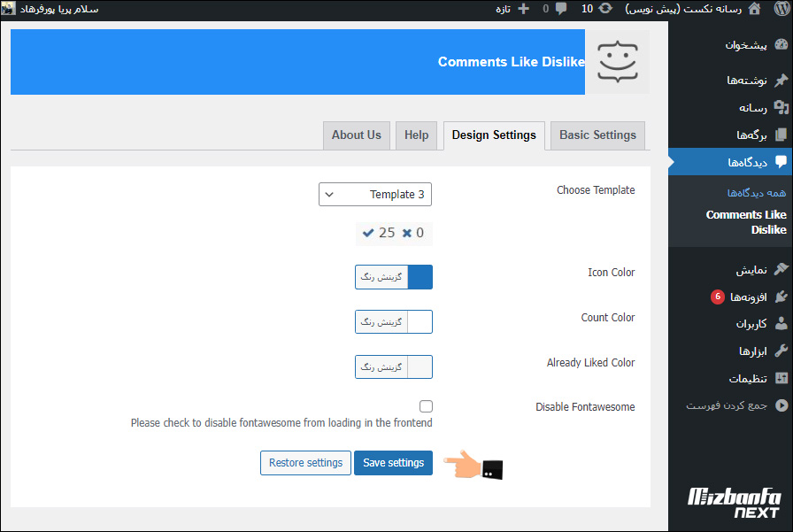Open همه دیدگاه‌ها all comments submenu link
Viewport: 793px width, 532px height.
(x=757, y=193)
